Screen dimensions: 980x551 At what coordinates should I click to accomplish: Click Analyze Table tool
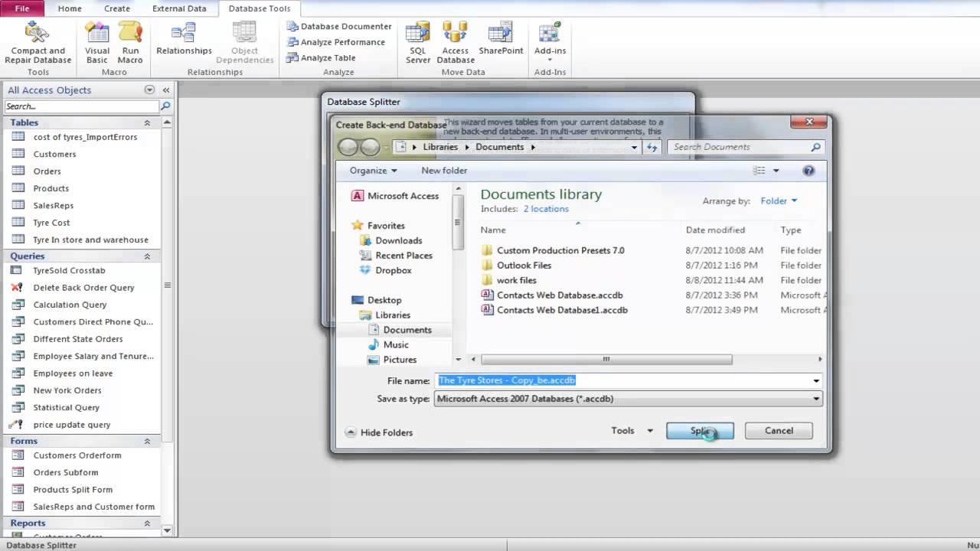point(321,57)
